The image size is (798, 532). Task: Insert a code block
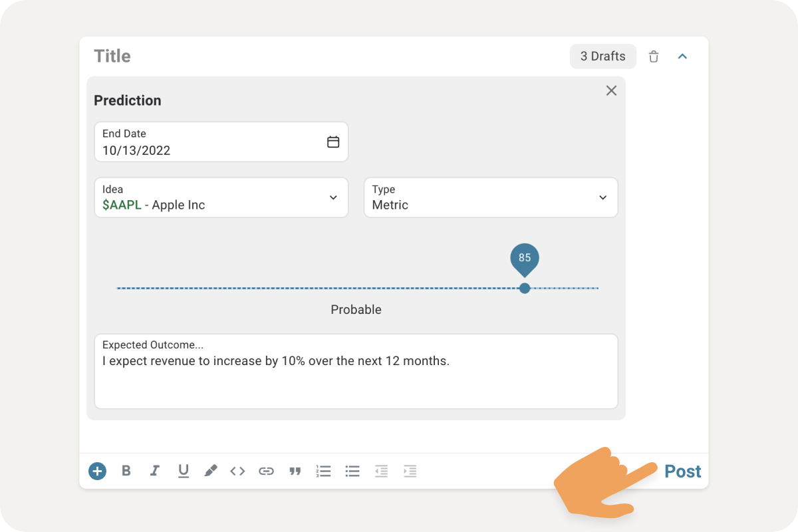[x=237, y=471]
